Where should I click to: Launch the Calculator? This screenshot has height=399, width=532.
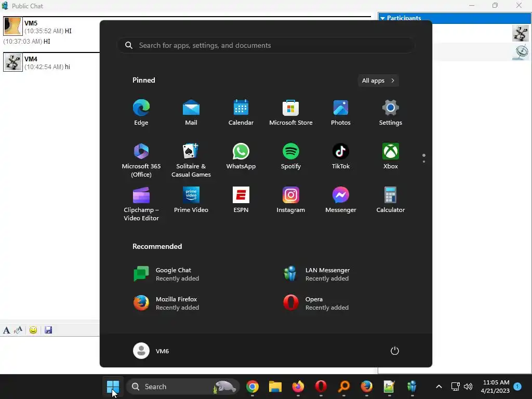coord(391,199)
